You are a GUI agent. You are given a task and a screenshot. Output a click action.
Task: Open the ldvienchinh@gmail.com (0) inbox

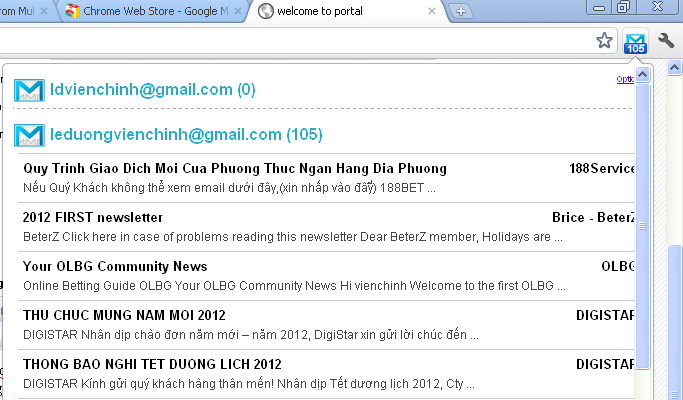tap(153, 90)
